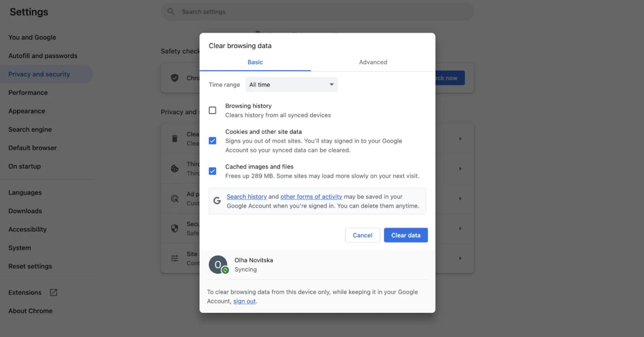This screenshot has height=337, width=644.
Task: Open About Chrome page
Action: point(31,311)
